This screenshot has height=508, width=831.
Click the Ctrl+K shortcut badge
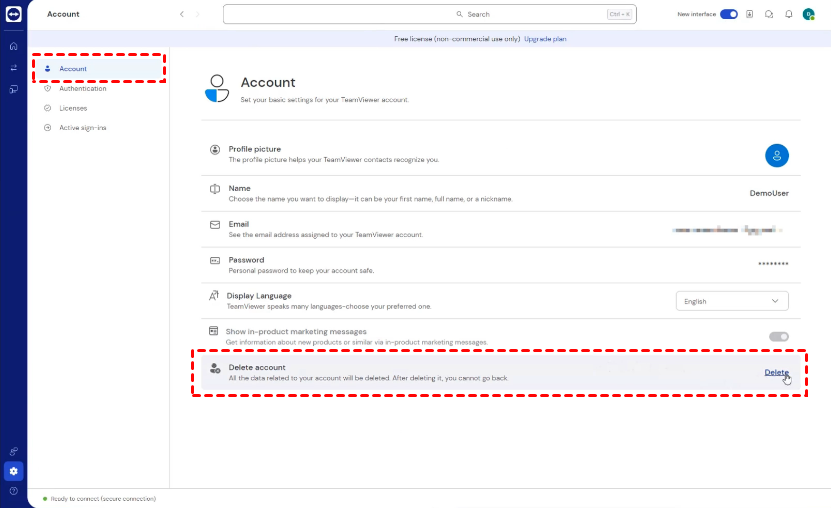(619, 14)
